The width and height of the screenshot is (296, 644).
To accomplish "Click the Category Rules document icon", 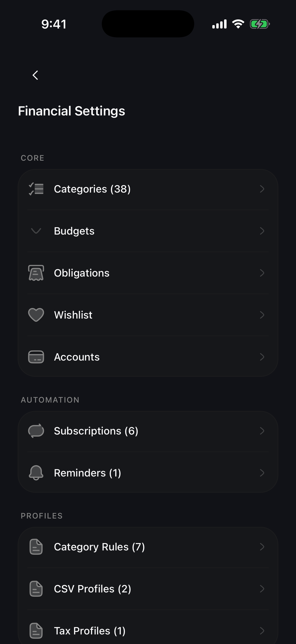I will (x=36, y=547).
